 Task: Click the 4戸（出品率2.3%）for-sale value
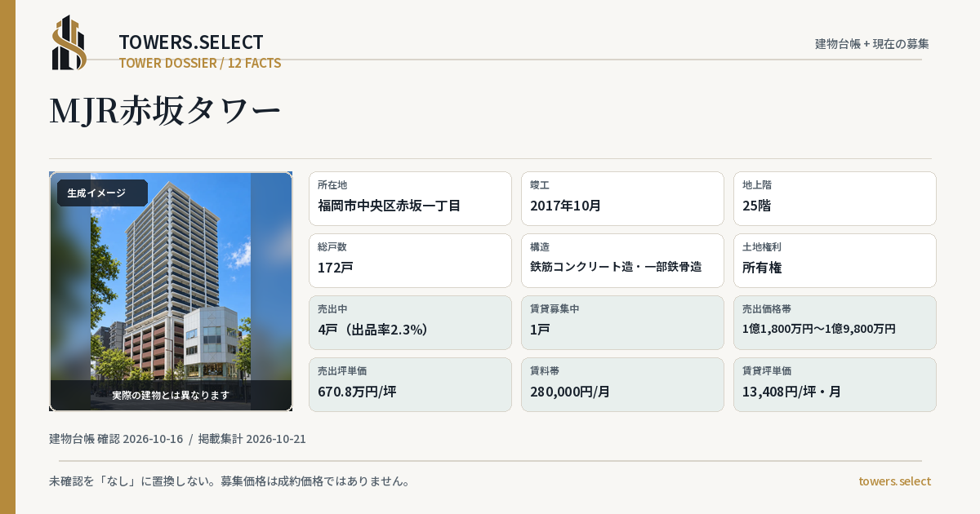(x=373, y=330)
